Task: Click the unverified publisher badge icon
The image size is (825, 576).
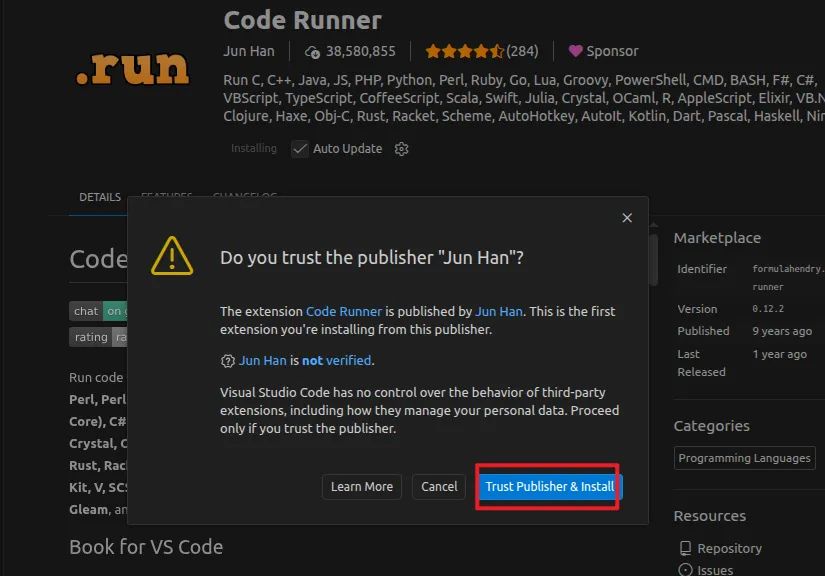Action: coord(227,361)
